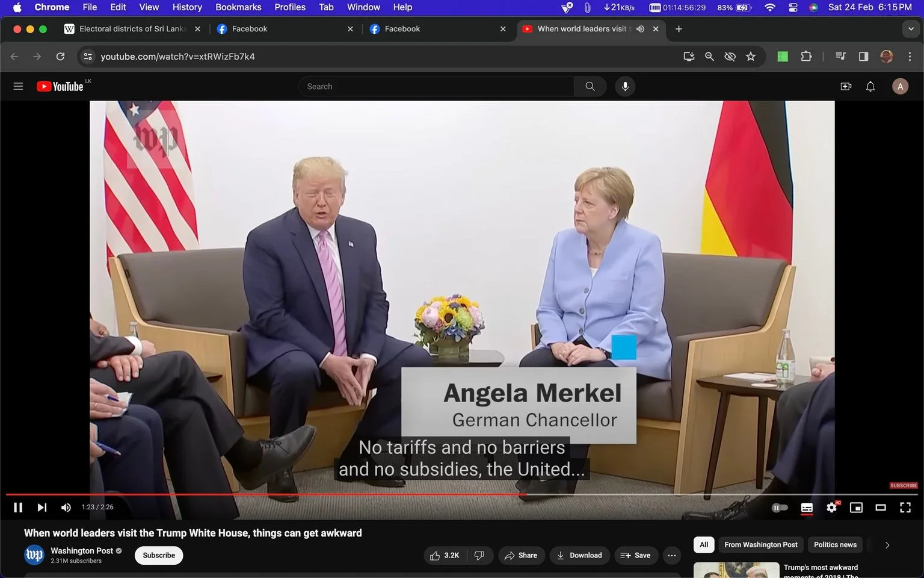Mute the video player volume
The image size is (924, 578).
point(66,508)
